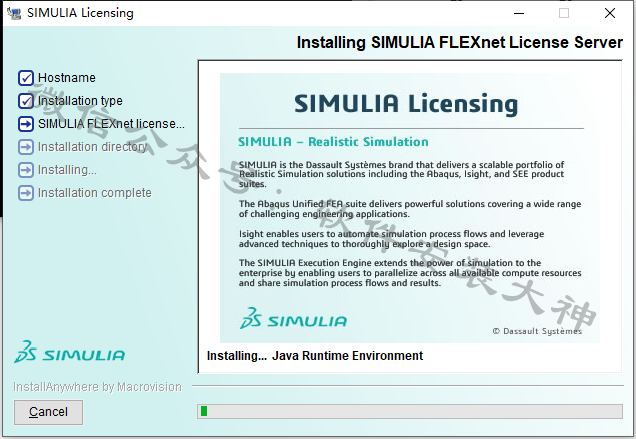The height and width of the screenshot is (439, 636).
Task: Click the '© Dassault Systèmes' copyright text
Action: coord(537,331)
